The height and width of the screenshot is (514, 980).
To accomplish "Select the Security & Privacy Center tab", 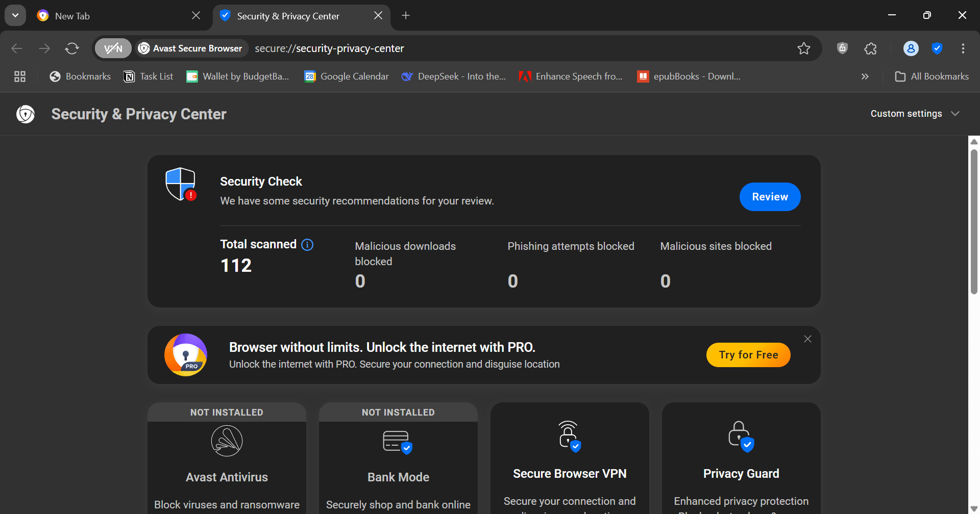I will coord(301,16).
